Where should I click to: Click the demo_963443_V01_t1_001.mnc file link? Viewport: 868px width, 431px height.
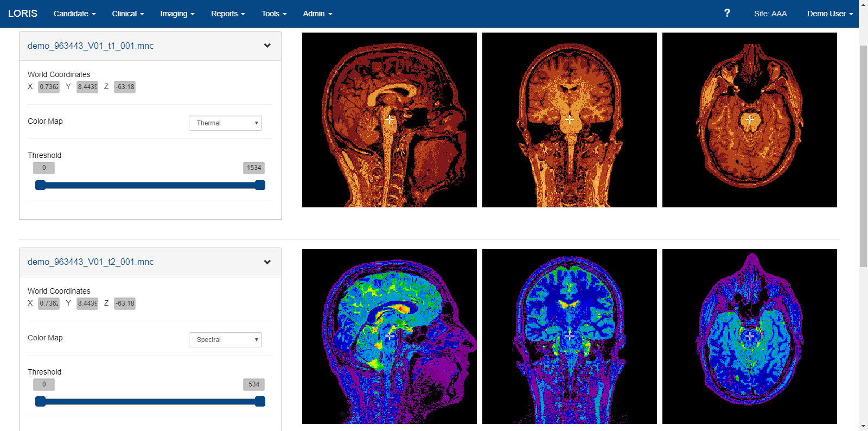point(91,46)
